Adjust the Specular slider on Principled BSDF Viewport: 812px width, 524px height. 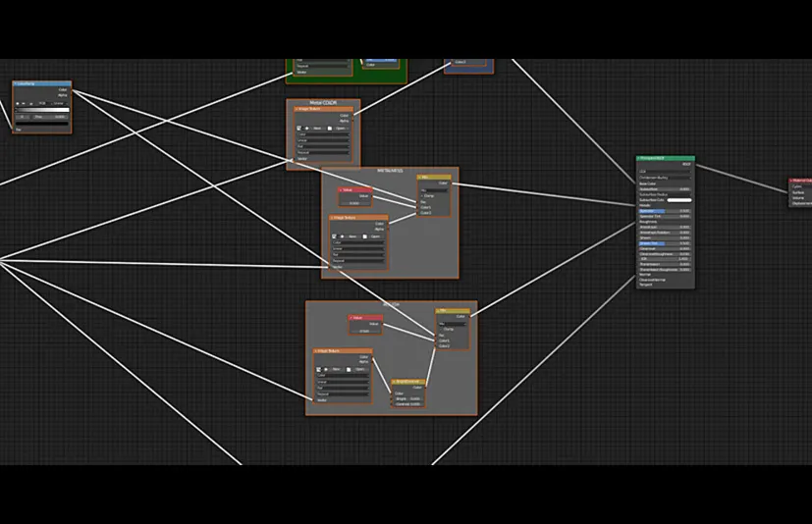(x=665, y=211)
